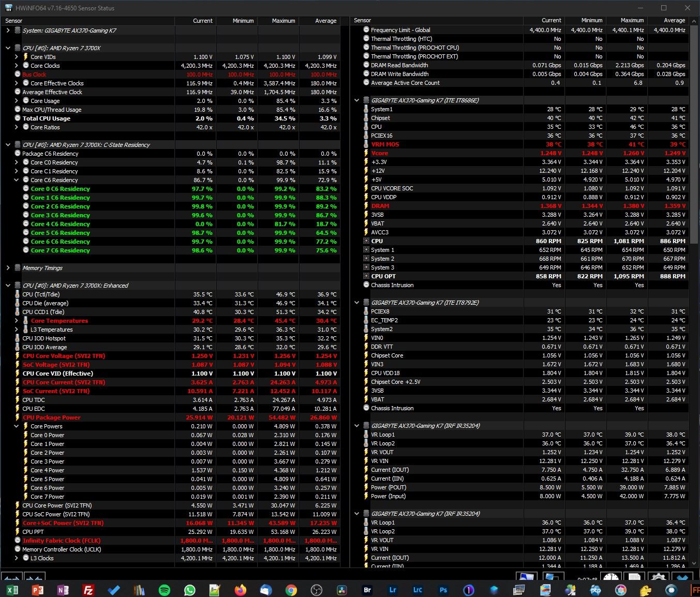Expand the L3 Clocks row

click(16, 558)
